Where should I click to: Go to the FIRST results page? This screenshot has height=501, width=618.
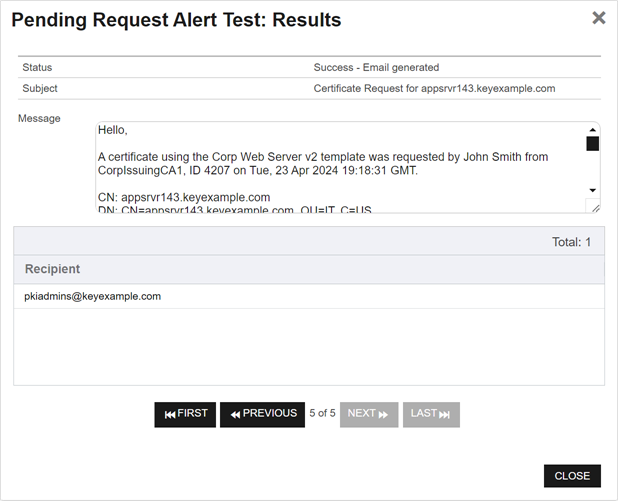coord(185,414)
